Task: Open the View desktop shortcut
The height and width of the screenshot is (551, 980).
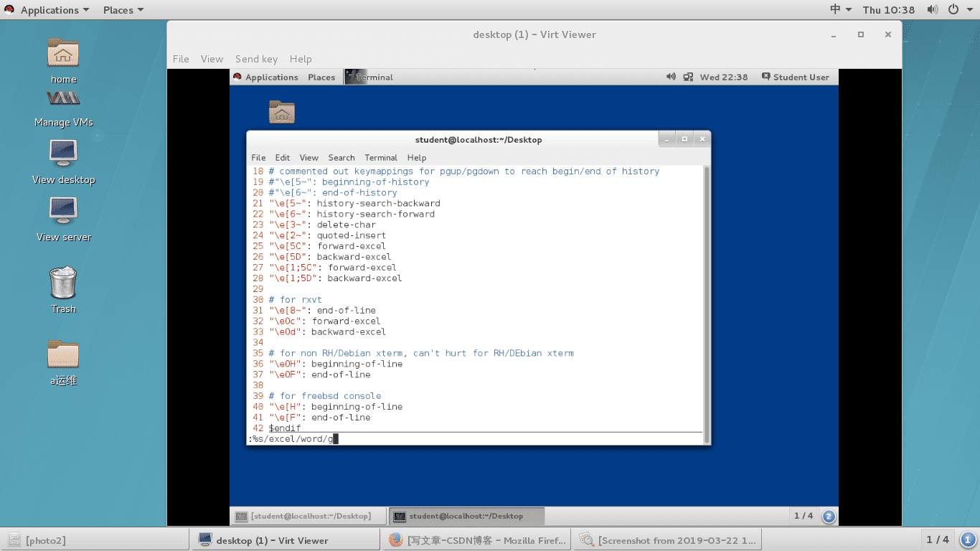Action: [62, 158]
